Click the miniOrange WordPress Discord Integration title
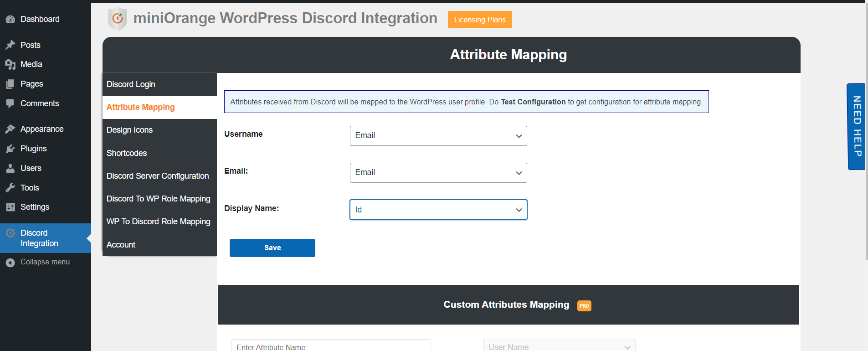Image resolution: width=868 pixels, height=351 pixels. click(285, 18)
